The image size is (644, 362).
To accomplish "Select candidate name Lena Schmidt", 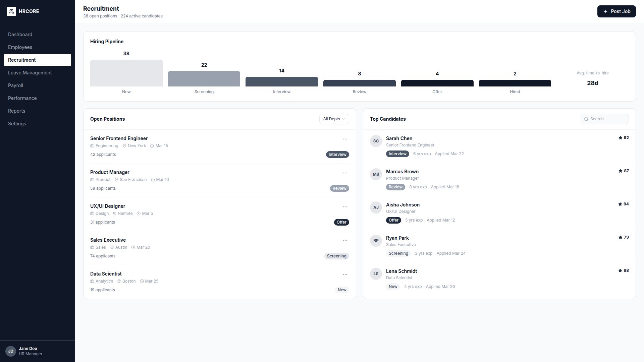I will point(401,271).
